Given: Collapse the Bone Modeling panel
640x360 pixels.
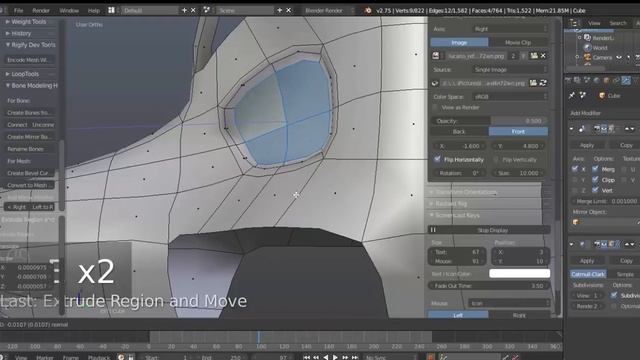Looking at the screenshot, I should tap(32, 86).
